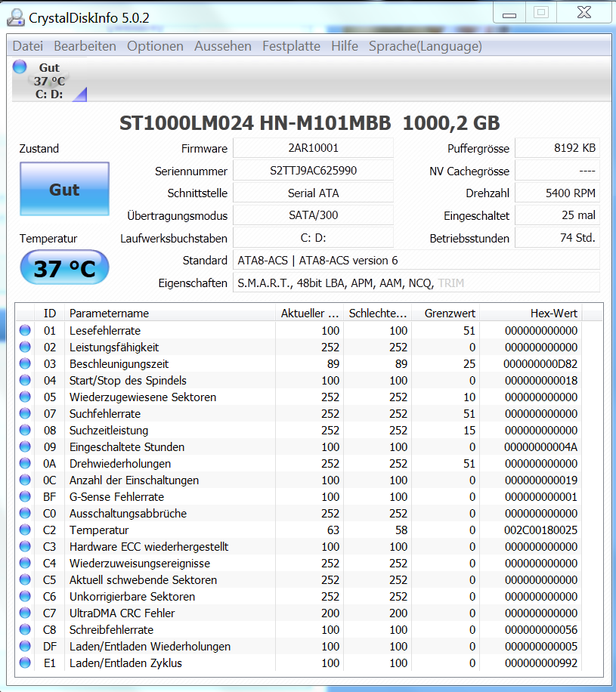Click the status dot for Beschleunigungszeit

click(x=25, y=363)
